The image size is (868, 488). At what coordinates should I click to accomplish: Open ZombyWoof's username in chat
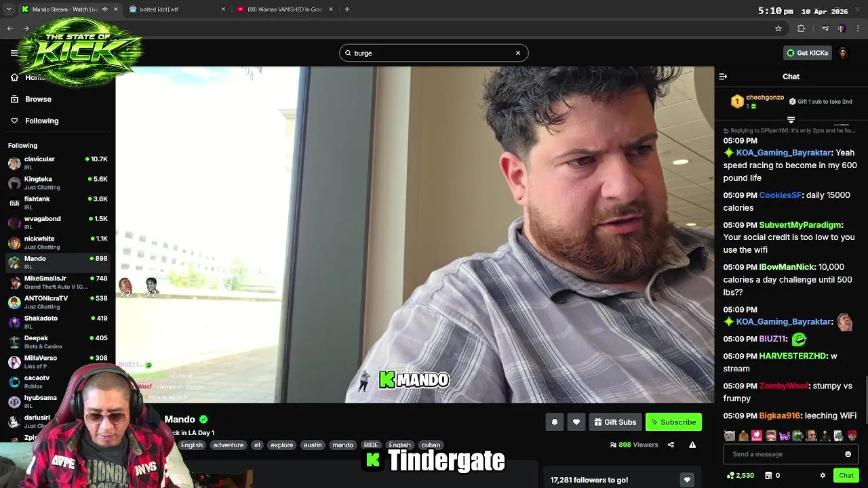click(x=784, y=386)
